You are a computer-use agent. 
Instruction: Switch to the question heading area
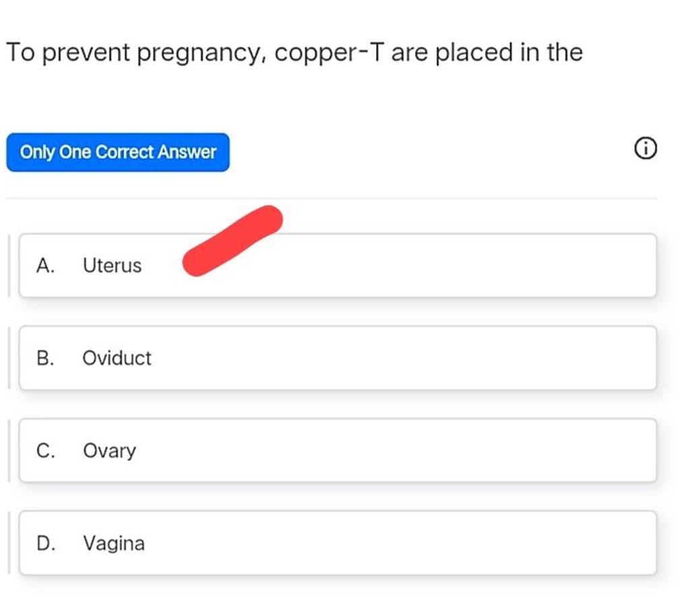[x=294, y=51]
